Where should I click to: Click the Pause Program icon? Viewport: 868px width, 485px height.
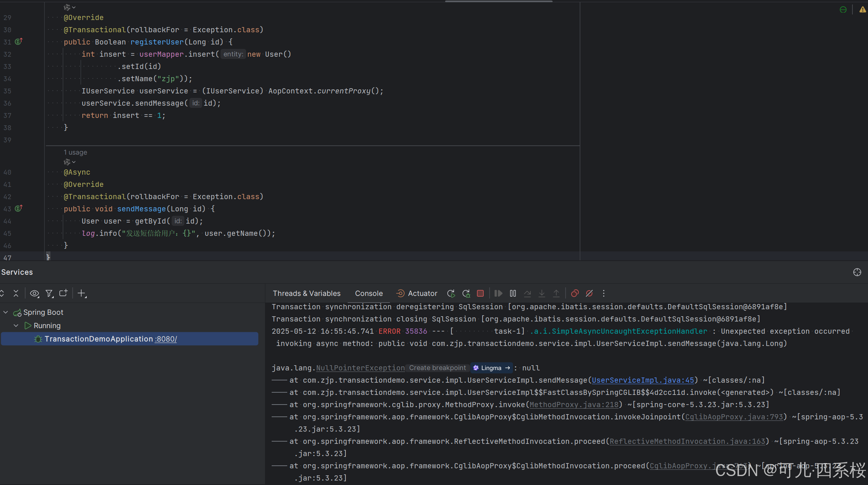[513, 293]
